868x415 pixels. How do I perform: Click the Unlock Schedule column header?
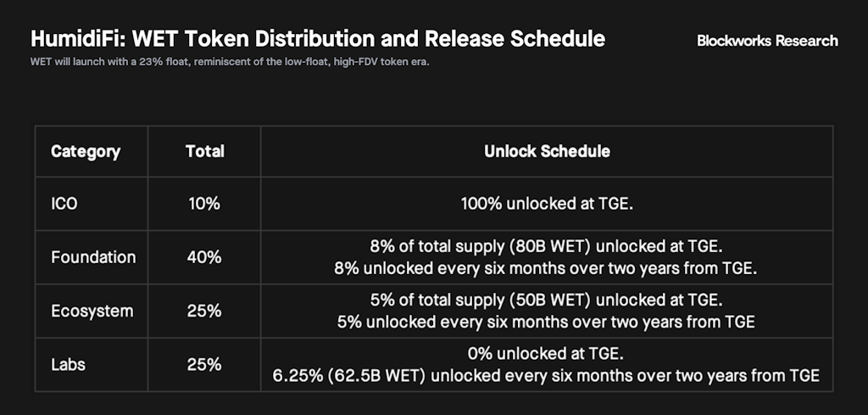pyautogui.click(x=547, y=152)
